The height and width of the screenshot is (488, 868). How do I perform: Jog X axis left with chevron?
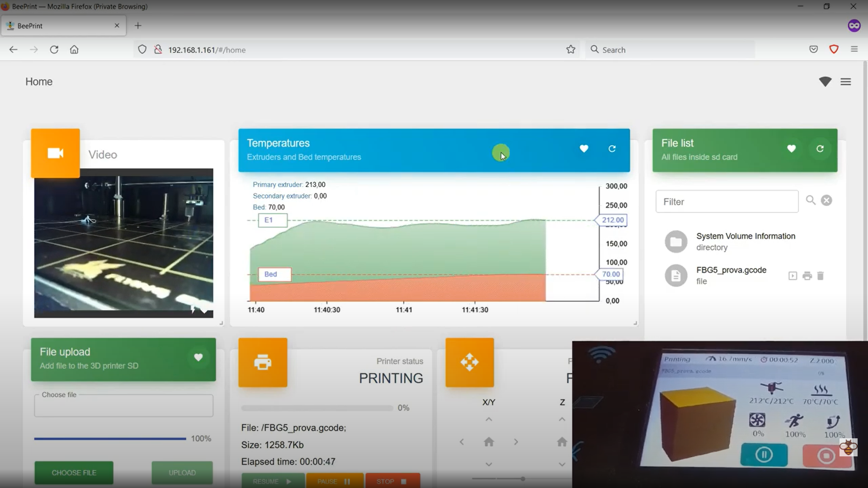462,442
